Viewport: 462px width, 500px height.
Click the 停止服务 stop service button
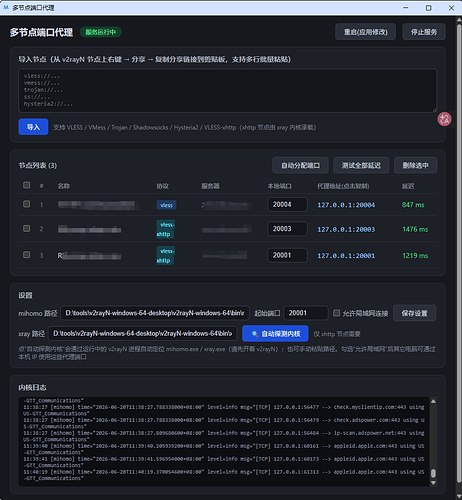[424, 32]
